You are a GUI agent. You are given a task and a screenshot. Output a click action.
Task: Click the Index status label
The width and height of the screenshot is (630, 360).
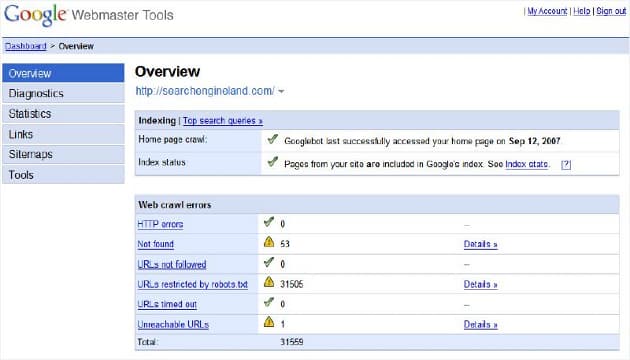click(162, 162)
